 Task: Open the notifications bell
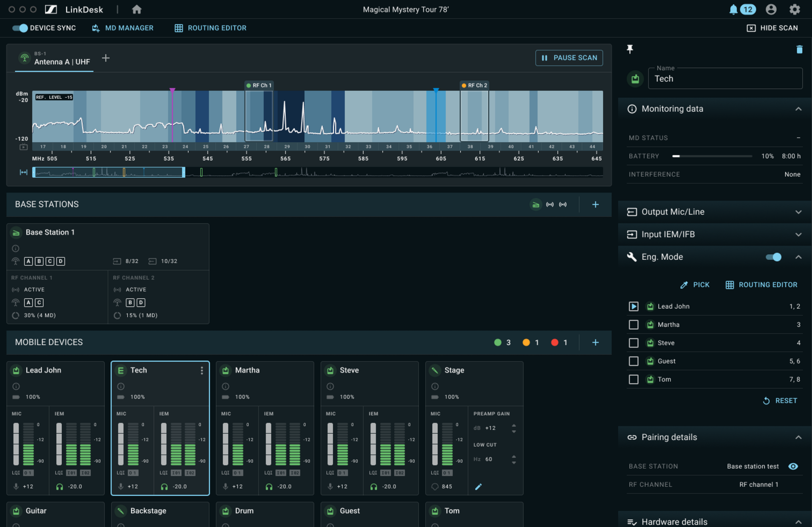pos(733,9)
